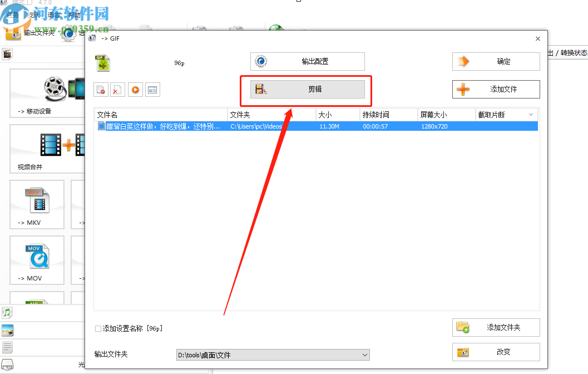Open 输出配置 output settings
Image resolution: width=588 pixels, height=374 pixels.
[308, 62]
